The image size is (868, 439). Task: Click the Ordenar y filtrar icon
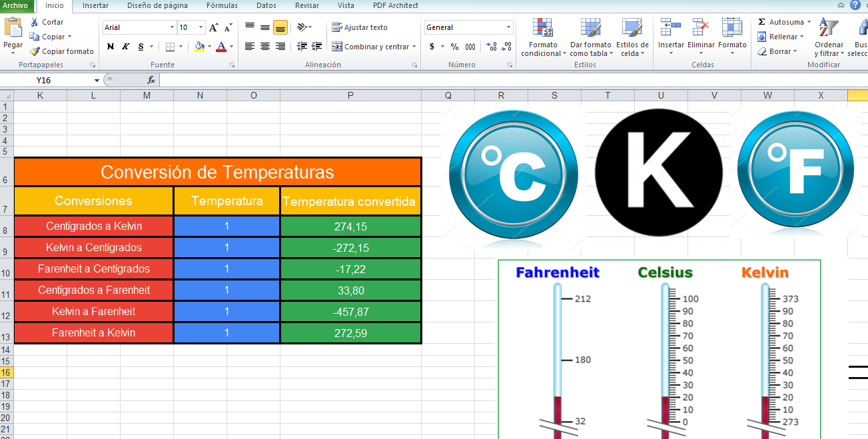pyautogui.click(x=828, y=29)
